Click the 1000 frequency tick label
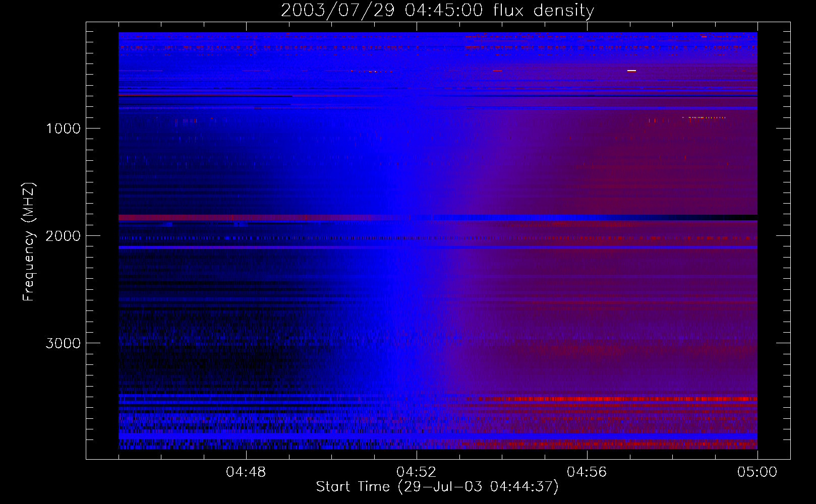Viewport: 816px width, 504px height. (x=63, y=129)
